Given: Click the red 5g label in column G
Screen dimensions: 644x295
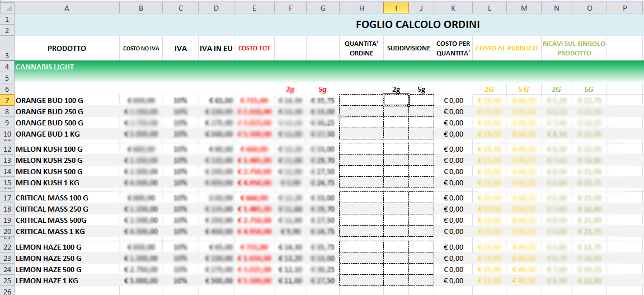Looking at the screenshot, I should (x=322, y=89).
